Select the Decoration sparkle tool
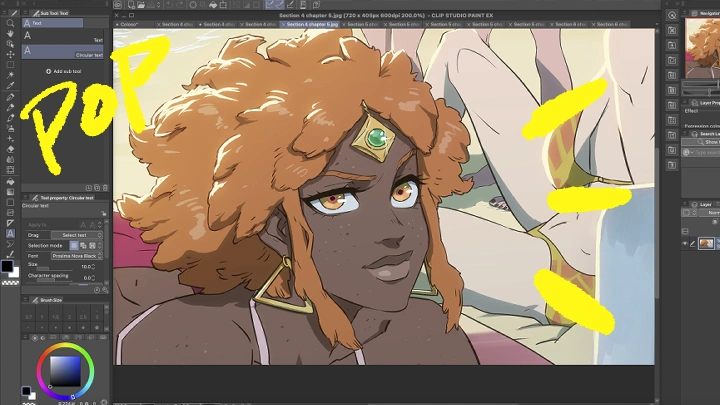Image resolution: width=720 pixels, height=405 pixels. click(x=10, y=139)
